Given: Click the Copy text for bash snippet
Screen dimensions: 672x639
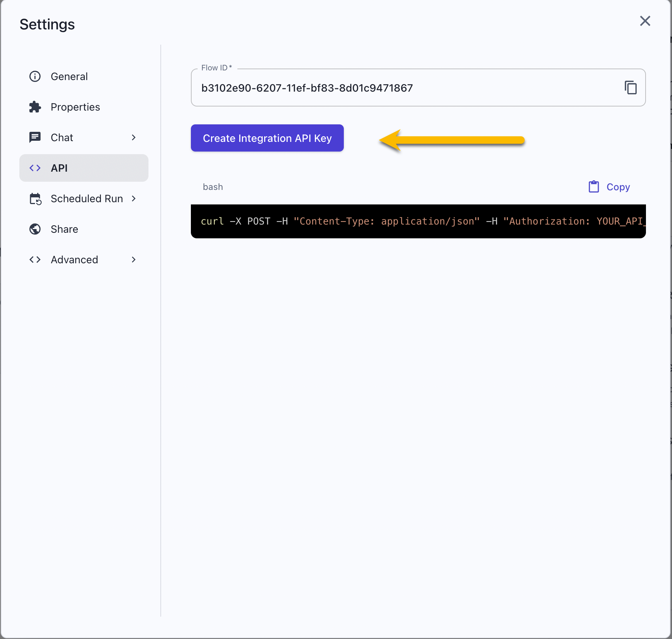Looking at the screenshot, I should 618,187.
